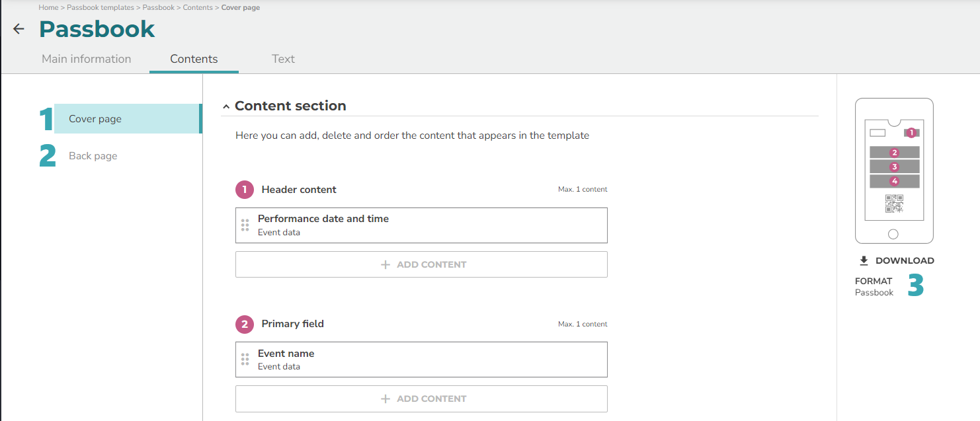Click marker 1 in the phone preview
This screenshot has height=421, width=980.
point(911,132)
